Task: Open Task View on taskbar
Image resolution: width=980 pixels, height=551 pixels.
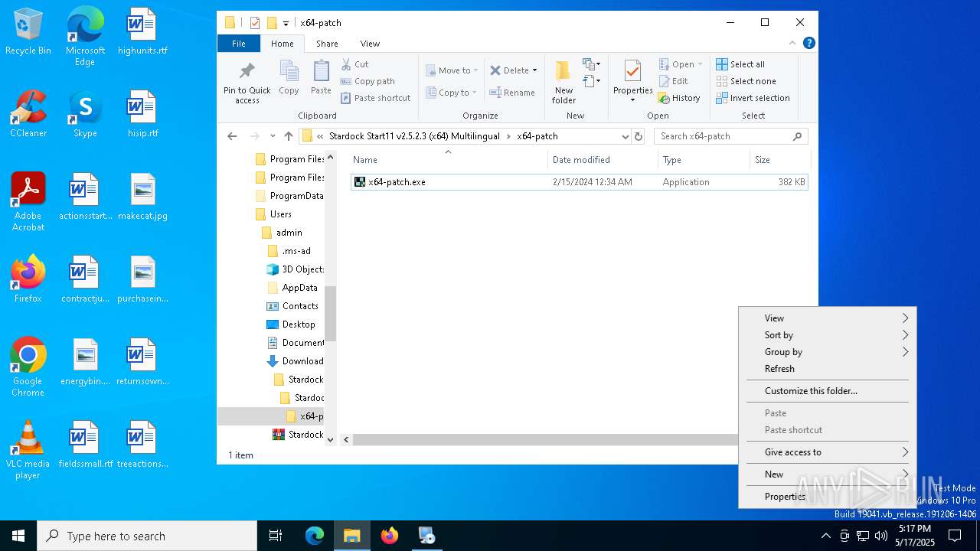Action: click(276, 536)
